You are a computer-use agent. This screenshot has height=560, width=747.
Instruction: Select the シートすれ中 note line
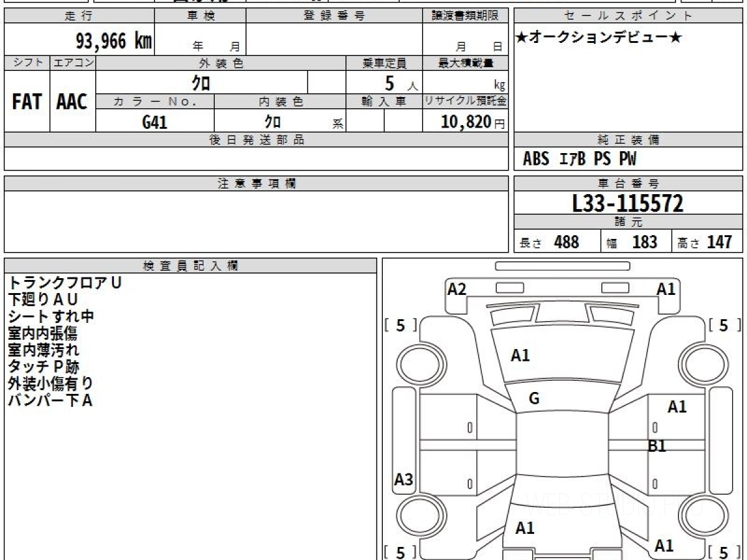coord(51,316)
